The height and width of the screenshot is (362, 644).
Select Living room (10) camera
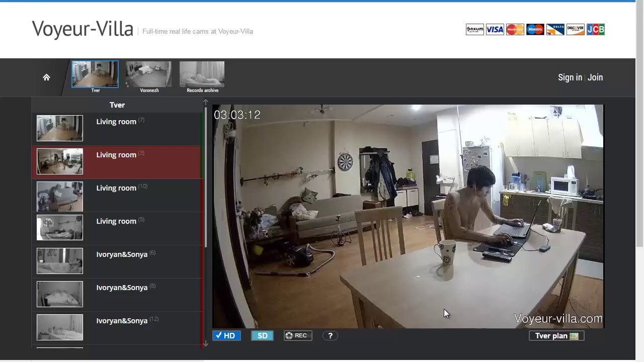coord(116,195)
